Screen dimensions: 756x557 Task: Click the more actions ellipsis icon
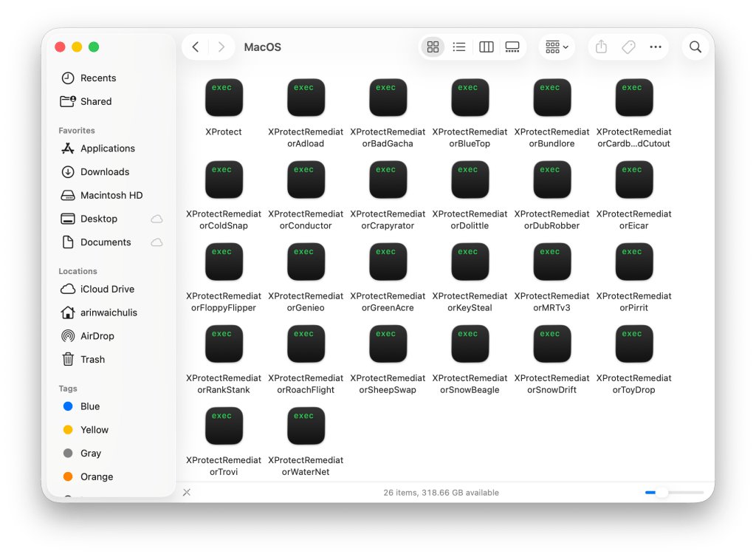(x=656, y=47)
